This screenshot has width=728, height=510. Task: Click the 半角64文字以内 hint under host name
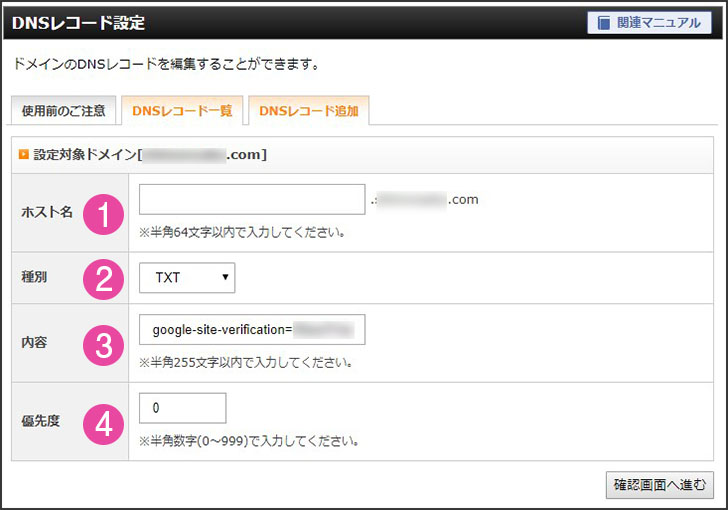tap(243, 233)
